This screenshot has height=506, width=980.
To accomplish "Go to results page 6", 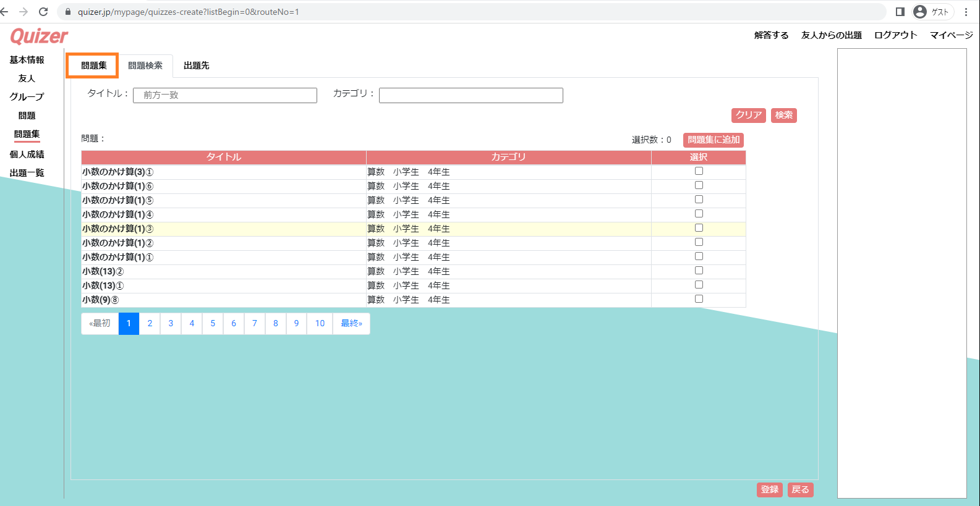I will click(x=234, y=324).
